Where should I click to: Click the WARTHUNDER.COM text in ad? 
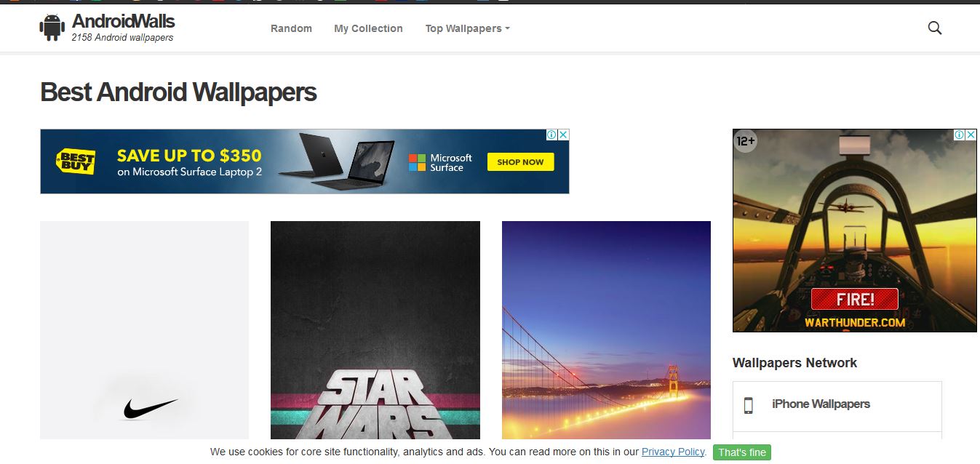click(855, 322)
